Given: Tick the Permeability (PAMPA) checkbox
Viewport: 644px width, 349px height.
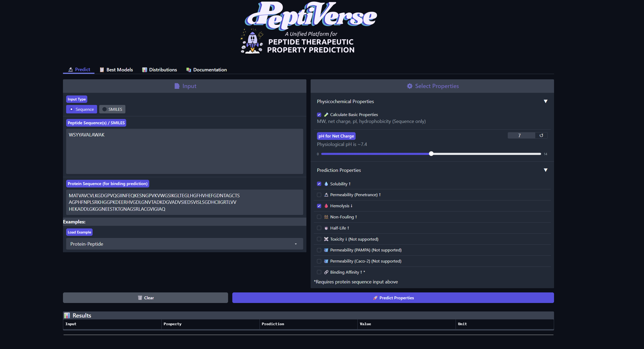Looking at the screenshot, I should (319, 250).
